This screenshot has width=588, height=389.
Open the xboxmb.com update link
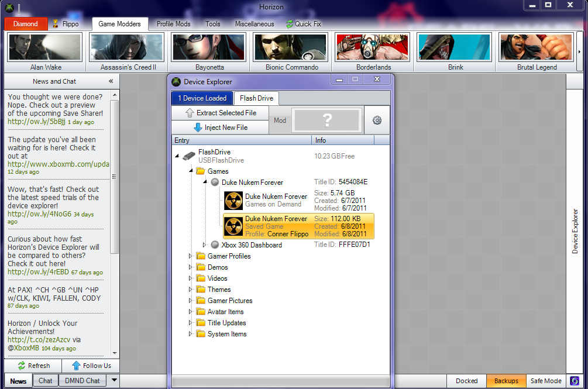point(59,164)
